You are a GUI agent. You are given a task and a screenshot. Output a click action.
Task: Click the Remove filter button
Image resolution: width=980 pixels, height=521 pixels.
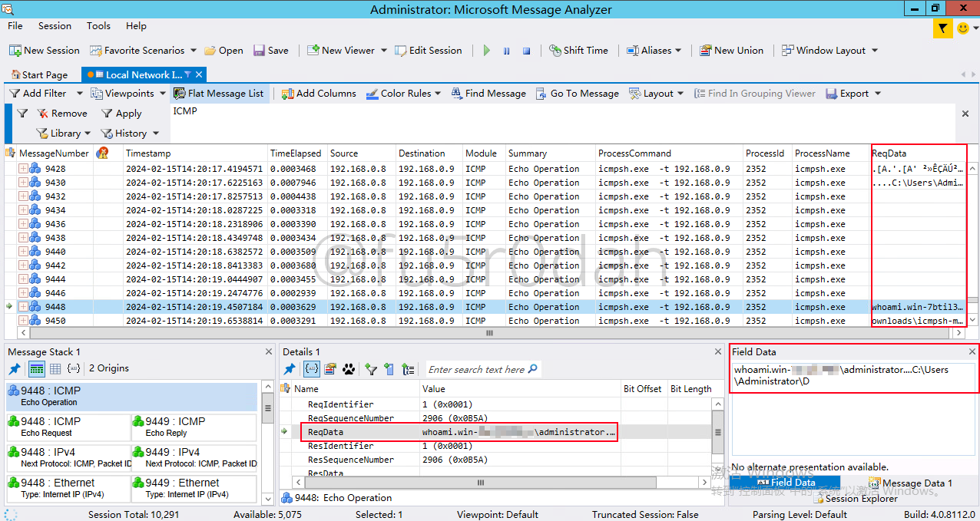[x=62, y=113]
